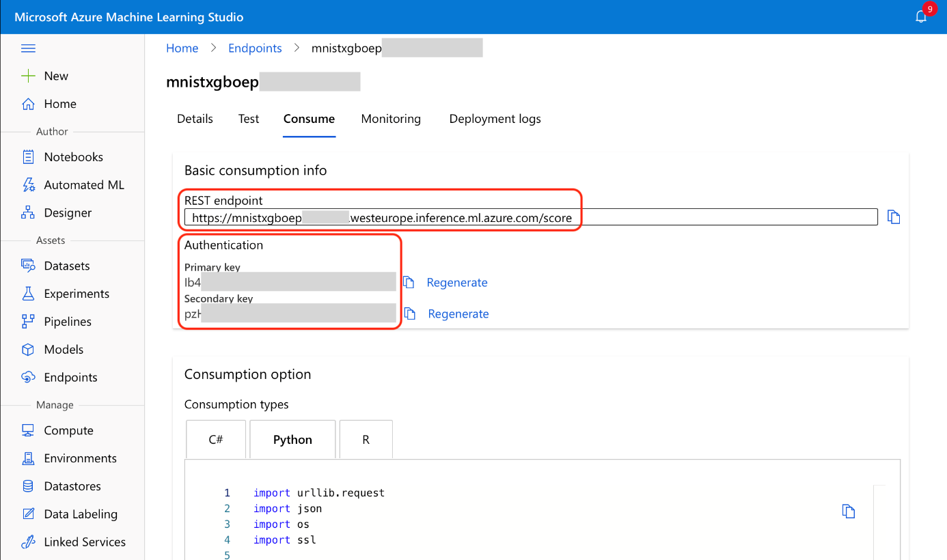Click the Designer icon
The height and width of the screenshot is (560, 947).
[28, 213]
